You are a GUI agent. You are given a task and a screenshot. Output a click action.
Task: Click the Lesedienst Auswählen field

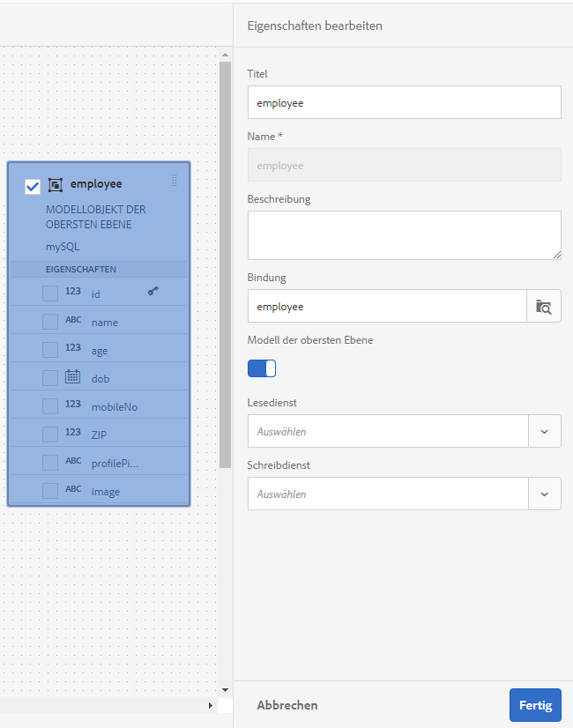tap(388, 431)
